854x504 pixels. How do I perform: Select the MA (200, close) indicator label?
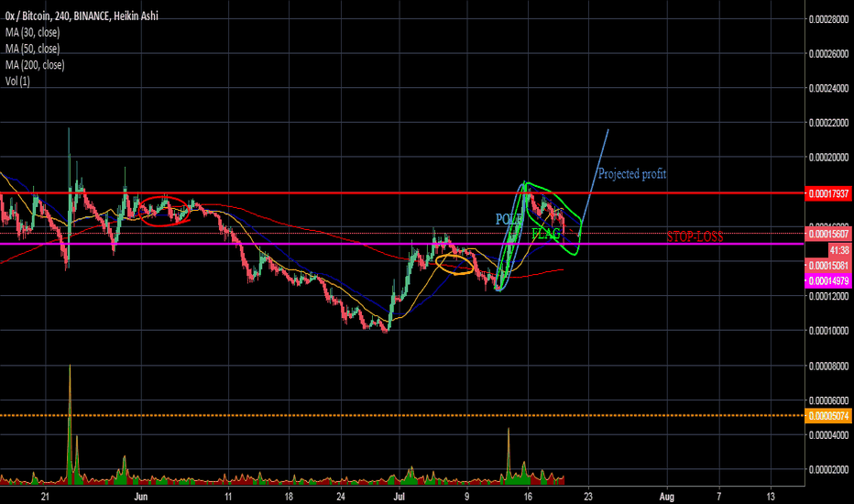pyautogui.click(x=35, y=65)
